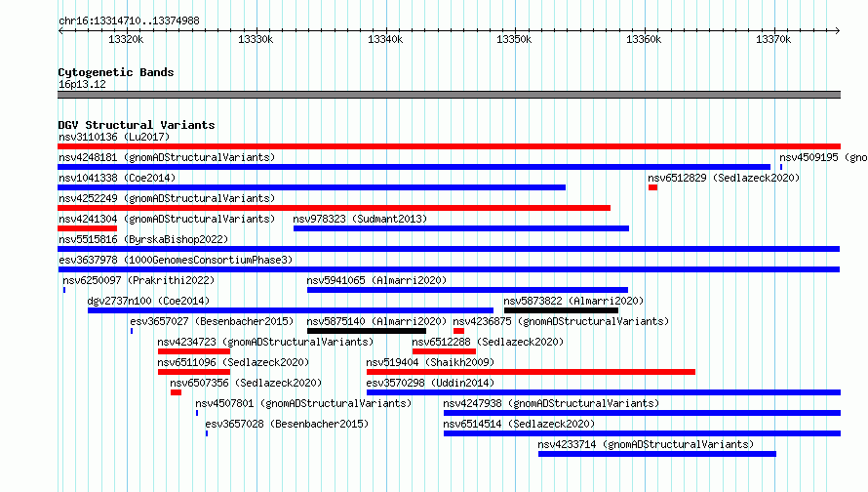Open nsv4233714 gnomAD variant label
Image resolution: width=868 pixels, height=492 pixels.
coord(646,444)
